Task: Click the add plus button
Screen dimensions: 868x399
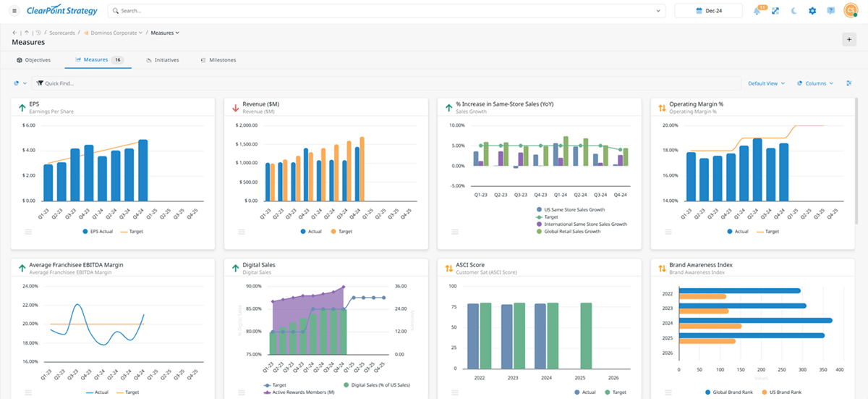Action: click(x=849, y=39)
